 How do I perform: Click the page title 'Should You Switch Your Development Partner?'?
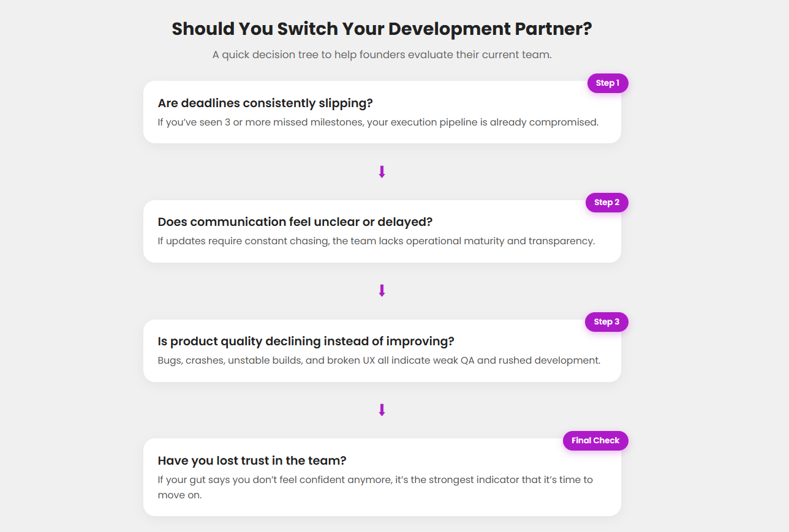coord(382,29)
